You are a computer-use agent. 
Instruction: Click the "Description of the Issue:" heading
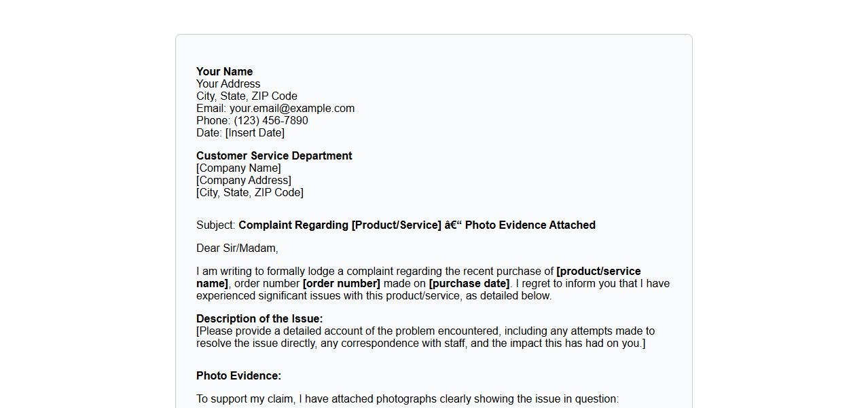coord(259,319)
